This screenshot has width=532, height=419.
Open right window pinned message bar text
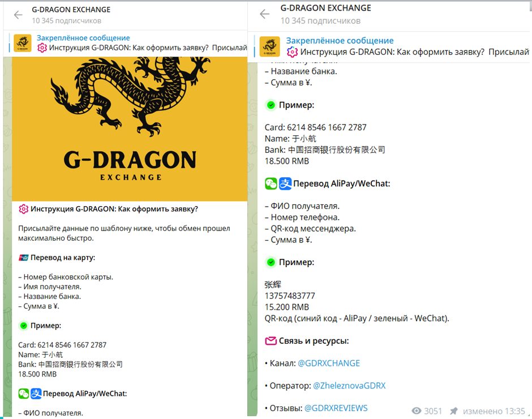407,46
